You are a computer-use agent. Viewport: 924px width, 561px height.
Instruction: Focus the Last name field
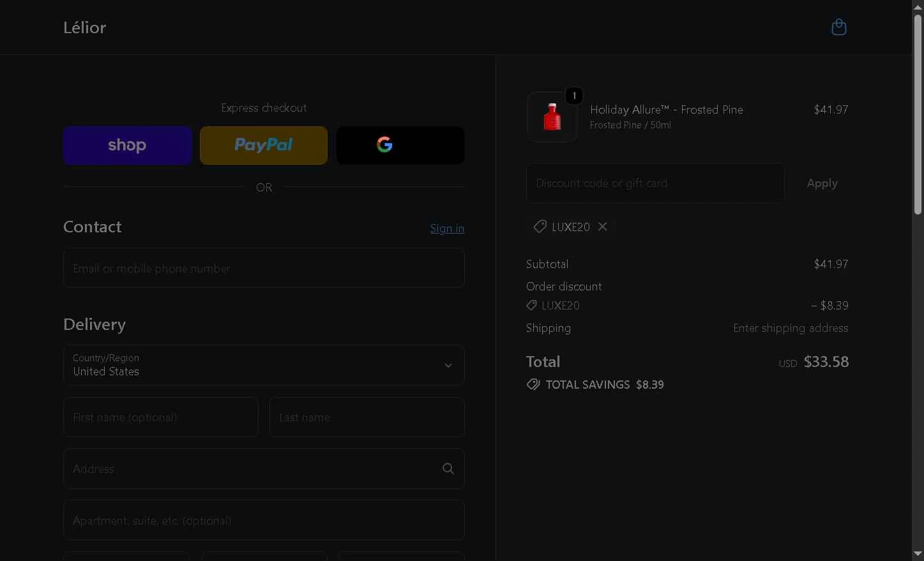367,417
